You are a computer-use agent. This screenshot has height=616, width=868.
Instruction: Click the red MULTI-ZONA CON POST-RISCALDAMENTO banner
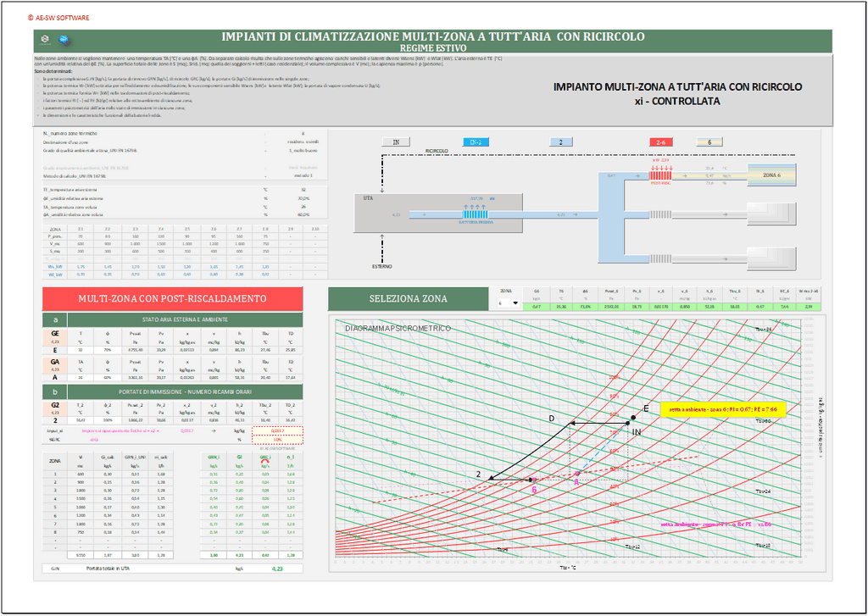click(x=172, y=299)
